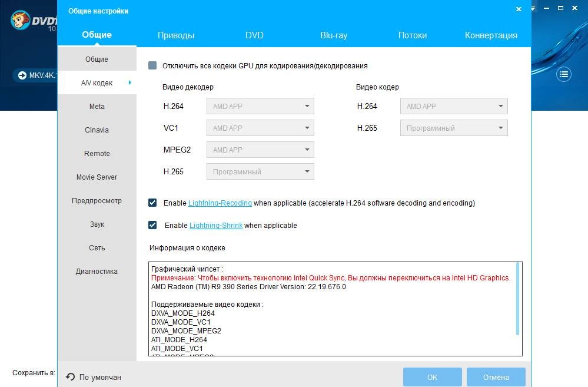
Task: Toggle Отключить все кодеки GPU checkbox
Action: tap(152, 65)
